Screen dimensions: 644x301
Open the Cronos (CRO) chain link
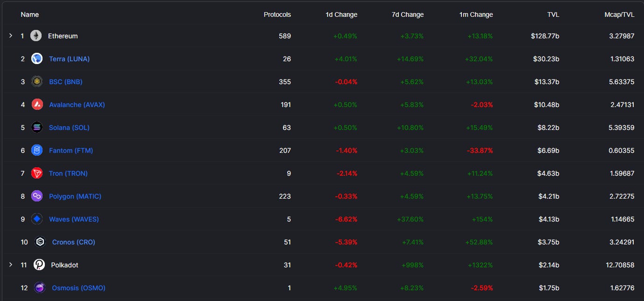(73, 242)
